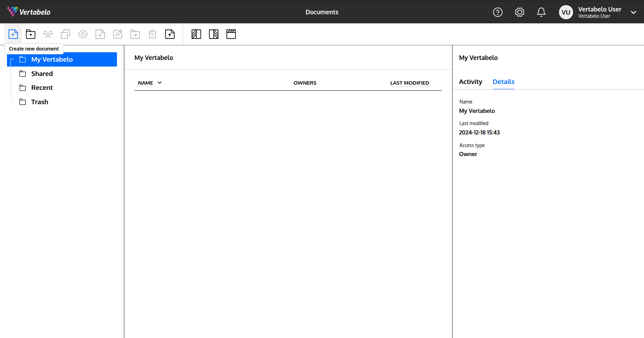This screenshot has height=338, width=644.
Task: Toggle the right panel visibility
Action: (213, 34)
